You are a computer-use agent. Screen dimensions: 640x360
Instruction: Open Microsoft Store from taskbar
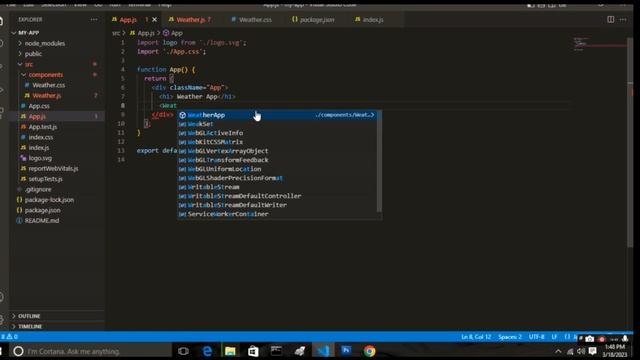click(x=253, y=351)
